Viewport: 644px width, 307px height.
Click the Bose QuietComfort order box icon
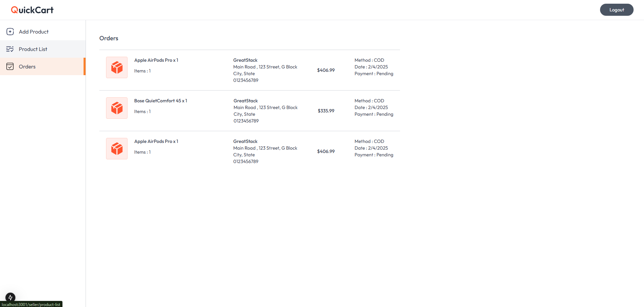tap(117, 108)
